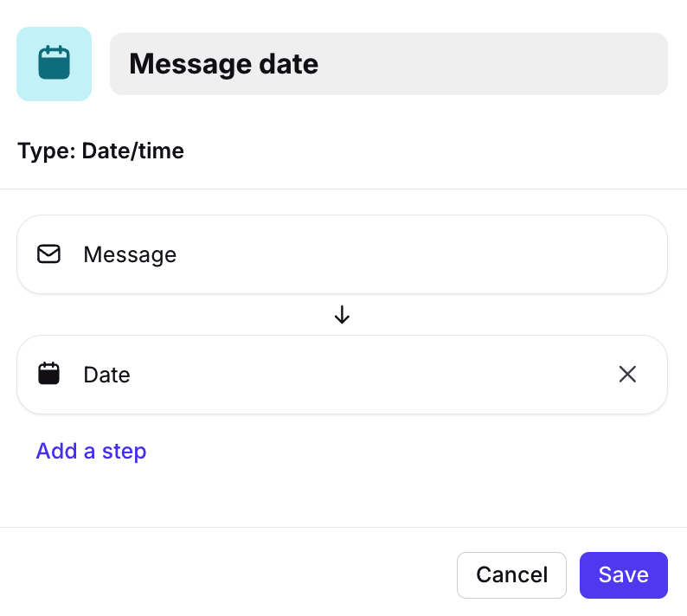
Task: Add a step via the purple link
Action: [91, 451]
